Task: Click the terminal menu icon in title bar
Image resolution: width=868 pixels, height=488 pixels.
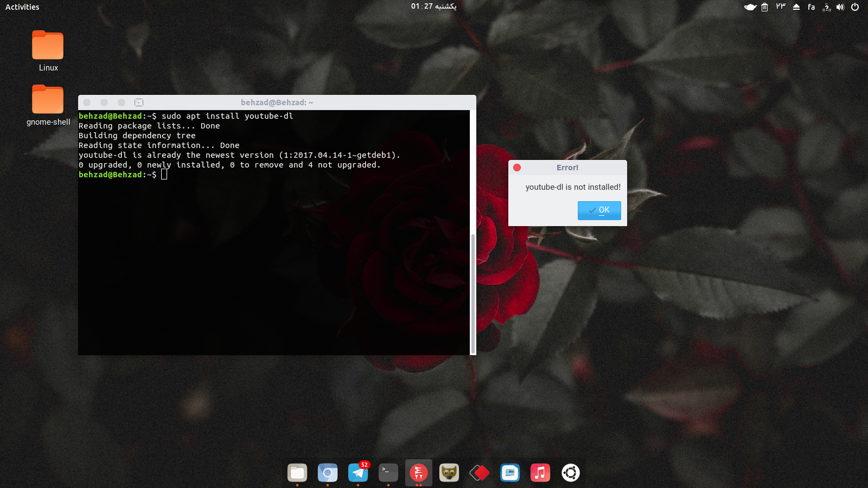Action: pyautogui.click(x=139, y=102)
